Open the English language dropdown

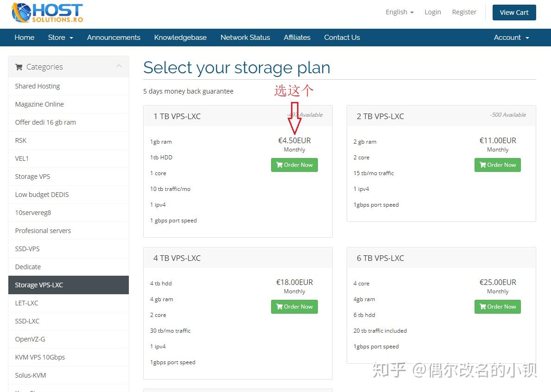click(x=399, y=12)
